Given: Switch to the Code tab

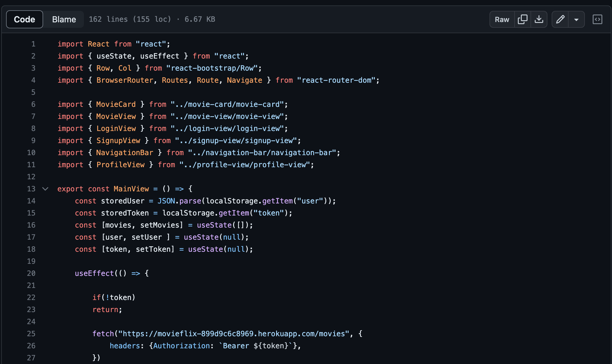Looking at the screenshot, I should coord(24,19).
